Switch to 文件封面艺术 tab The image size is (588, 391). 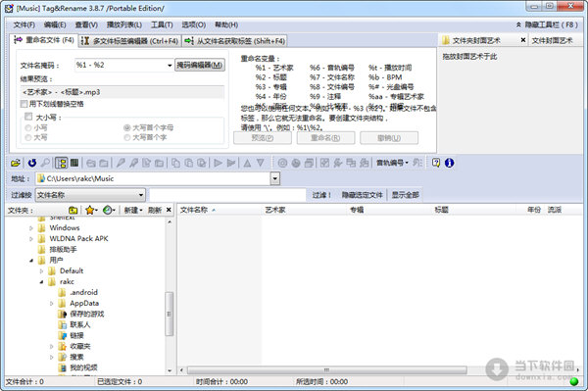click(x=556, y=40)
